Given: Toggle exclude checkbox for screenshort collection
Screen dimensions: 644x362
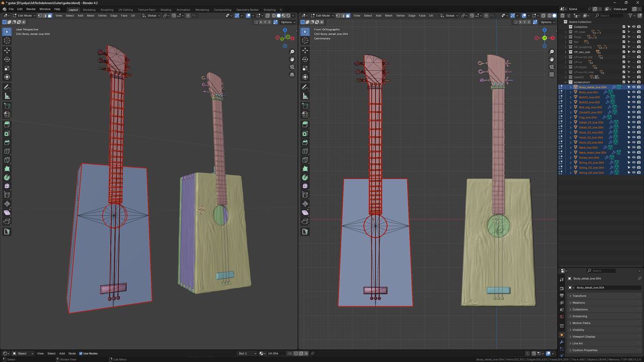Looking at the screenshot, I should [x=624, y=82].
